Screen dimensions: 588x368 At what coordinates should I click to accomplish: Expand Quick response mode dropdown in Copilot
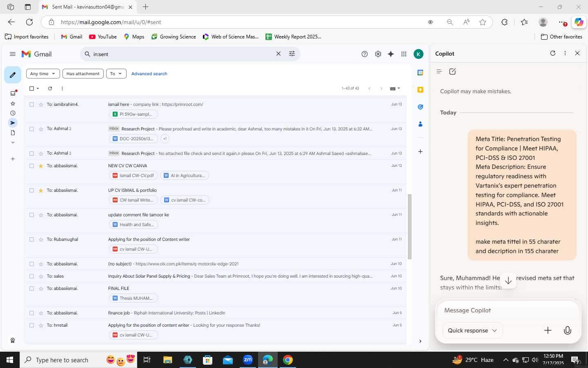pos(472,330)
